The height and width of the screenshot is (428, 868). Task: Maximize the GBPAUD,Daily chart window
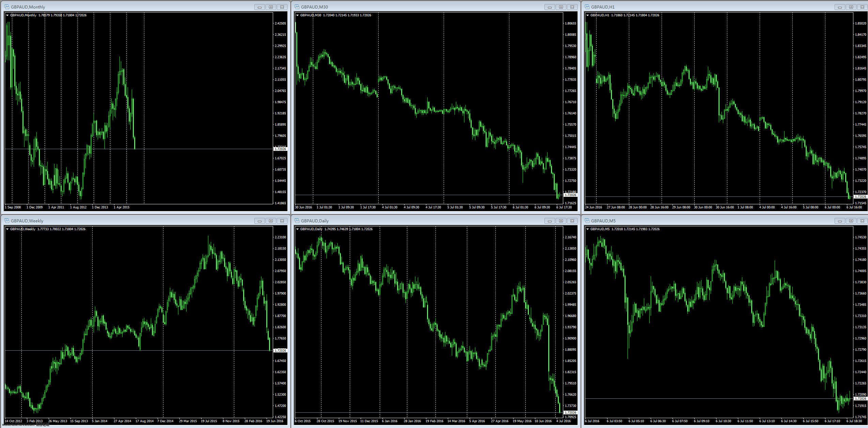pyautogui.click(x=561, y=221)
